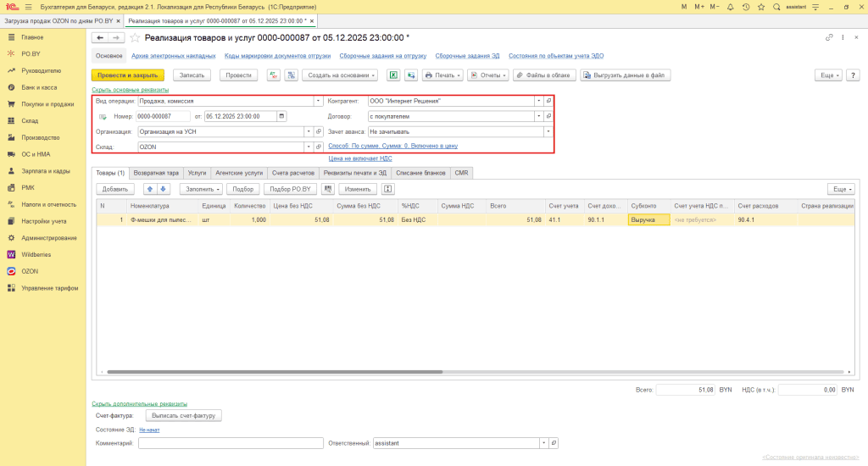Open the notifications bell icon
868x466 pixels.
(730, 7)
